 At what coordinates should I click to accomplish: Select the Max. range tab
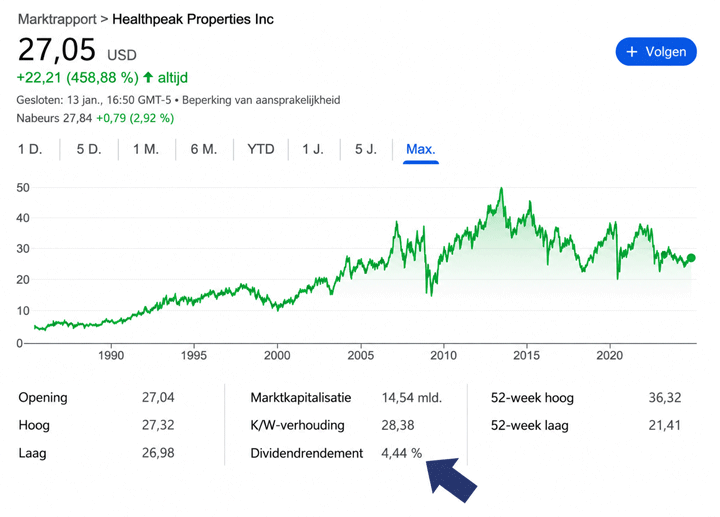coord(421,149)
